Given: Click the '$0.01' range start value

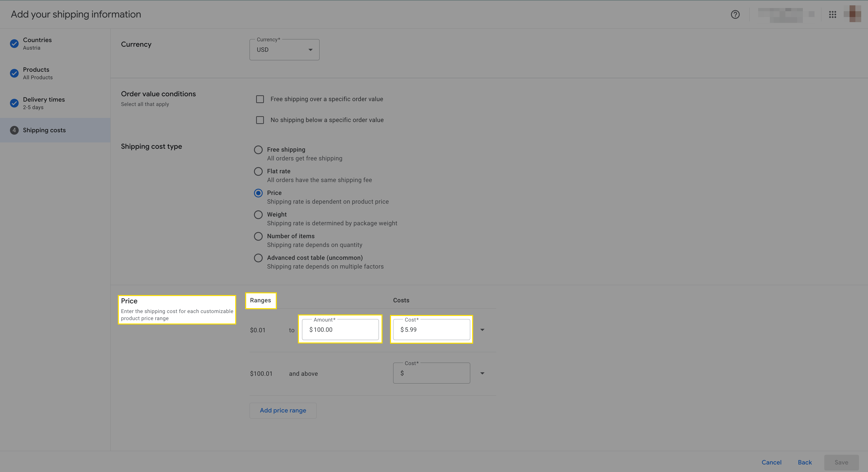Looking at the screenshot, I should pyautogui.click(x=258, y=330).
